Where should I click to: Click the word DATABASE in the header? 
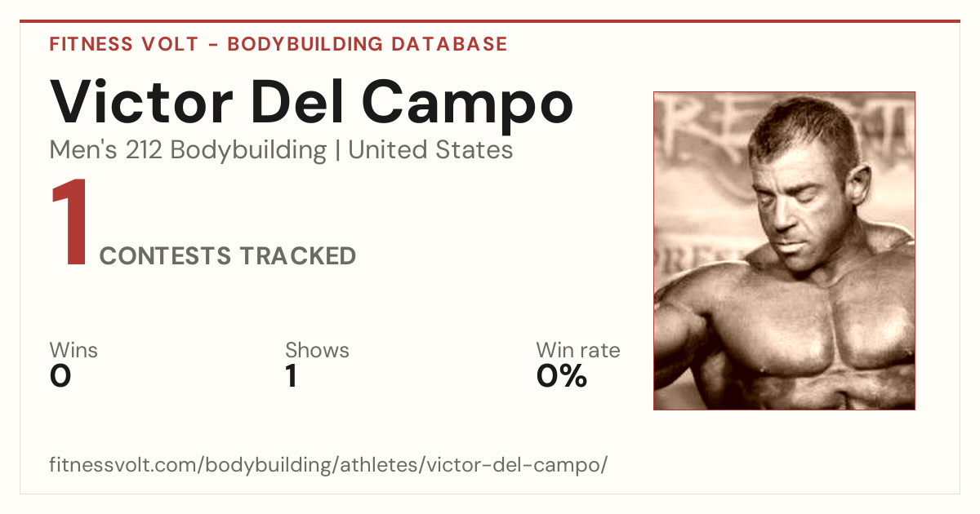pyautogui.click(x=450, y=44)
